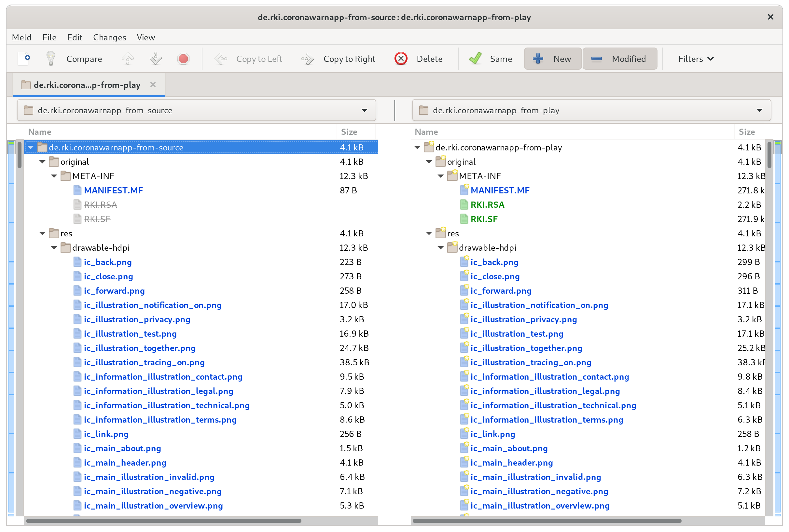This screenshot has width=789, height=532.
Task: Open the left folder path combo box
Action: tap(196, 110)
